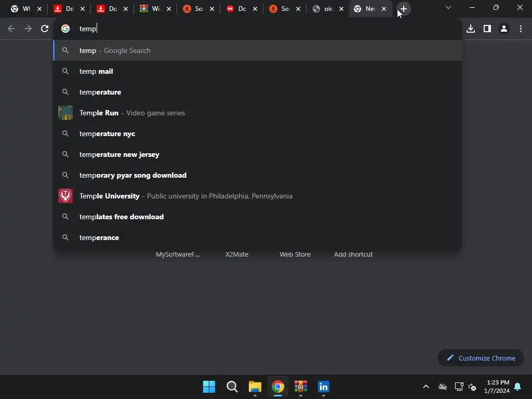Close the 'New' tab

384,9
